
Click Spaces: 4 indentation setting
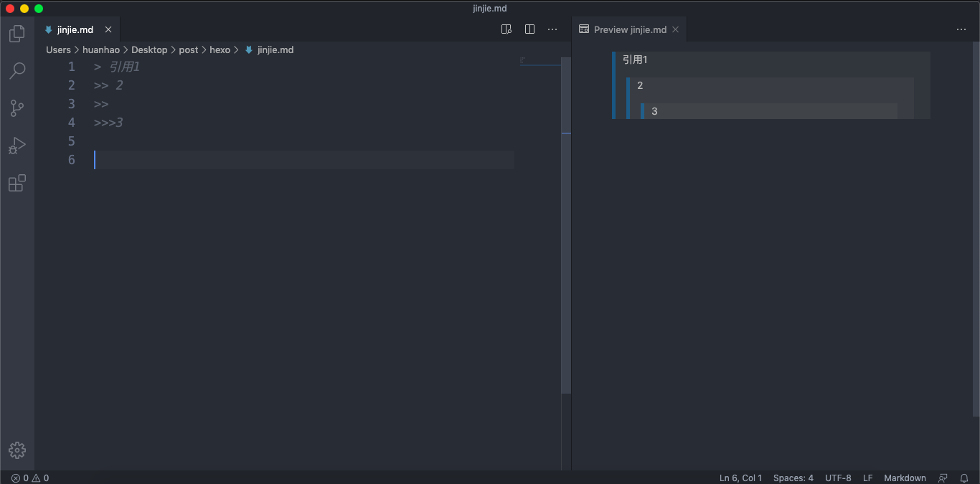coord(793,478)
